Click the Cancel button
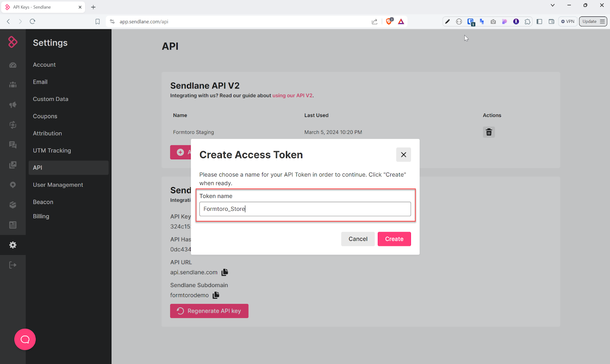610x364 pixels. click(x=358, y=239)
